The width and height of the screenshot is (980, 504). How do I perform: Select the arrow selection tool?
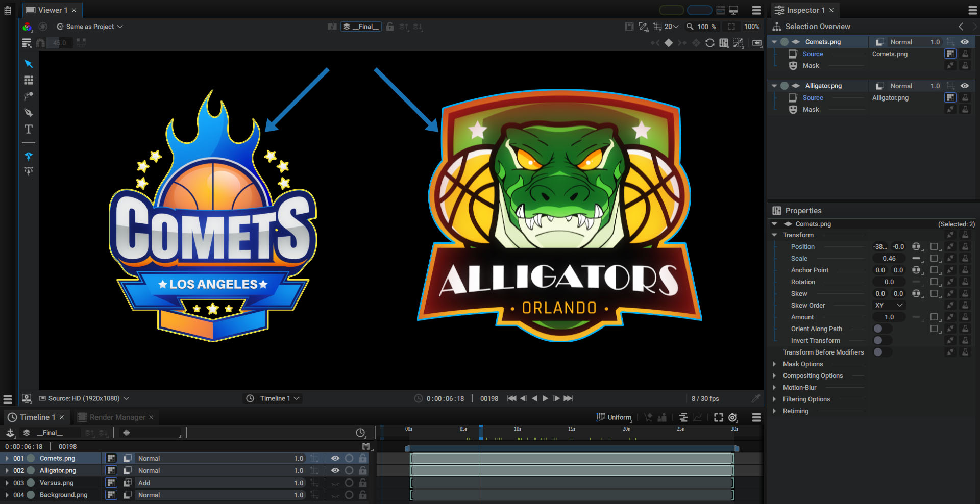(29, 64)
